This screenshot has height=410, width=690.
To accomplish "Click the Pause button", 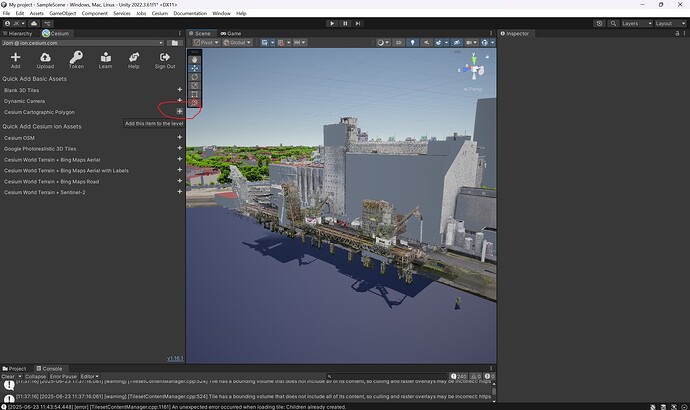I will click(x=345, y=23).
